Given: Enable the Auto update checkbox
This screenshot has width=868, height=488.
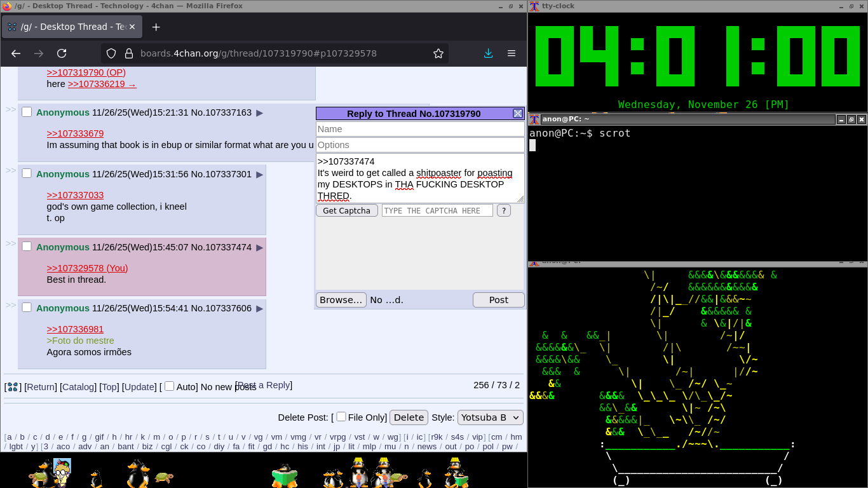Looking at the screenshot, I should (x=169, y=386).
